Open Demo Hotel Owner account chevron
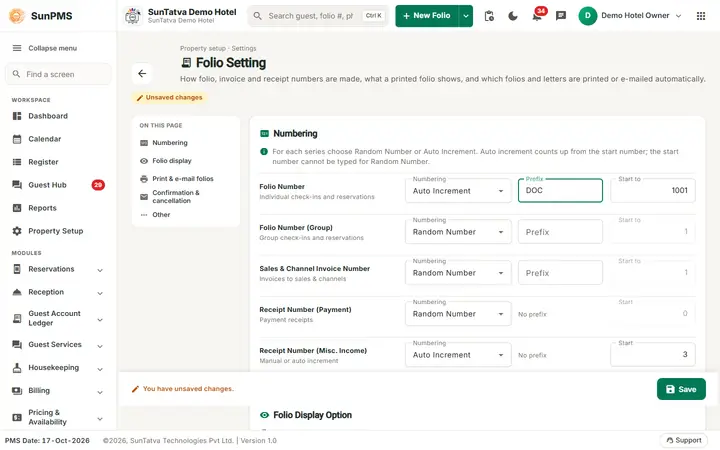The height and width of the screenshot is (450, 720). coord(678,16)
